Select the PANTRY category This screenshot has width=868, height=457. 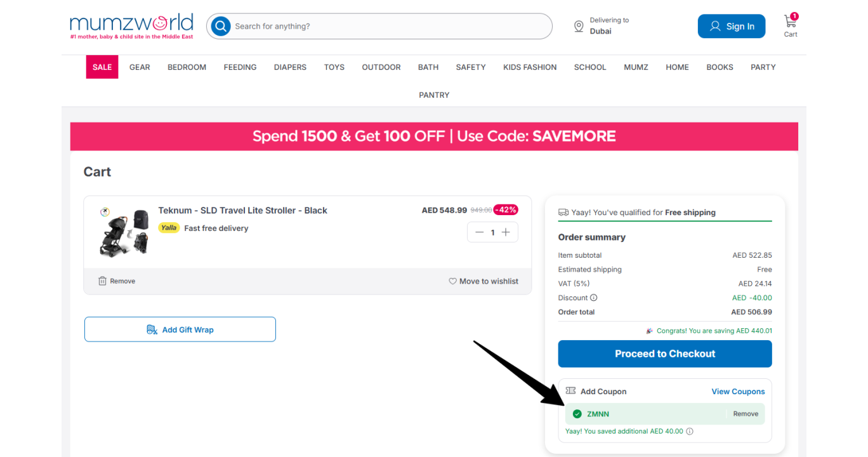434,95
